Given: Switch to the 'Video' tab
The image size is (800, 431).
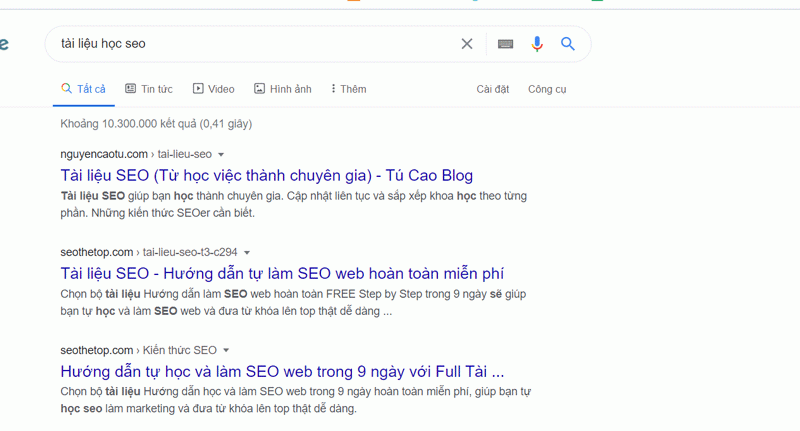Looking at the screenshot, I should pos(214,89).
